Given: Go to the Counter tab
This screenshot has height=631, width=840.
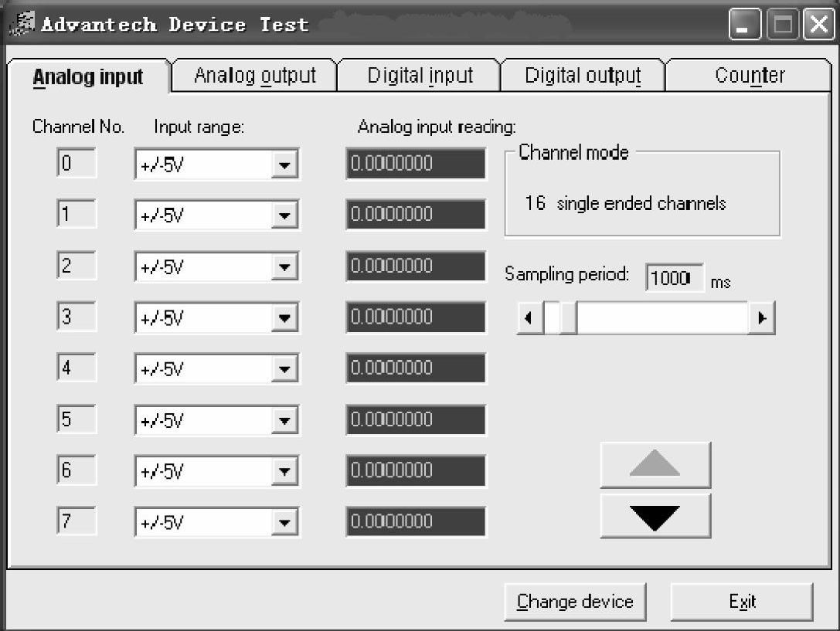Looking at the screenshot, I should pyautogui.click(x=750, y=76).
